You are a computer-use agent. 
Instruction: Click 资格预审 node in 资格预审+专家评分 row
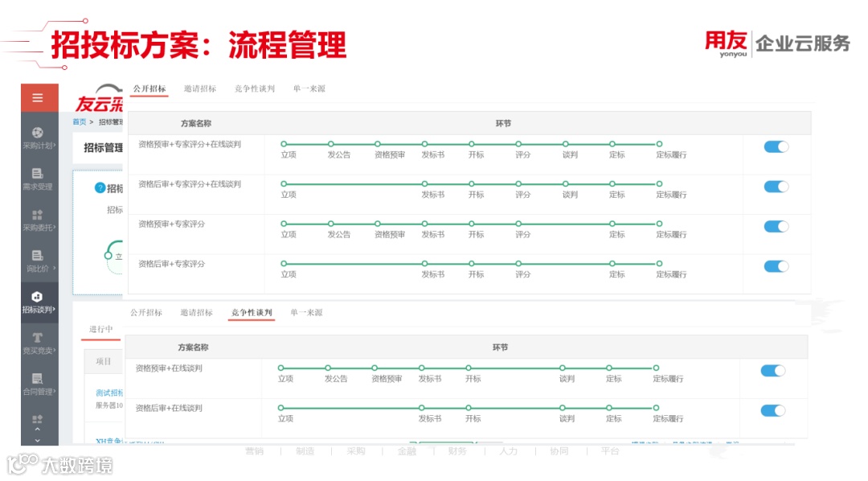coord(378,224)
